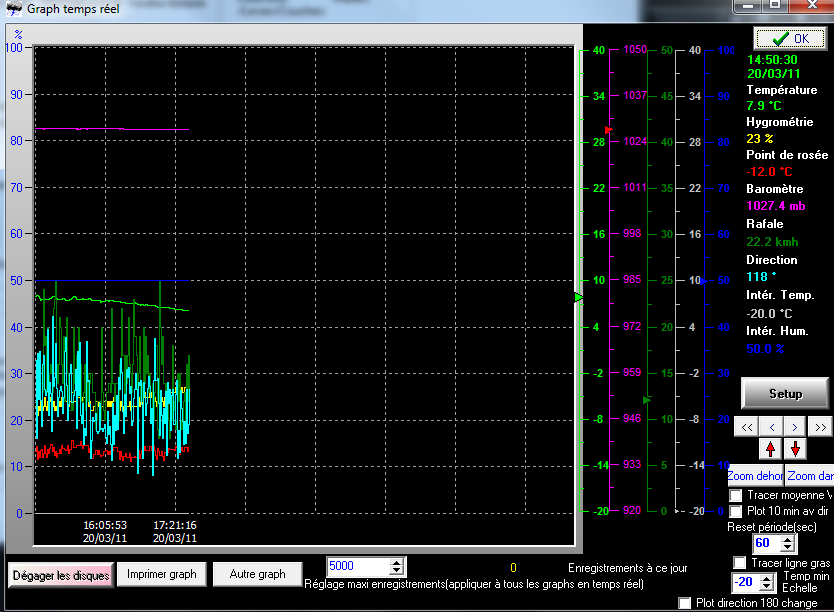Select the indoor humidity reading 50.0 %

pos(765,349)
